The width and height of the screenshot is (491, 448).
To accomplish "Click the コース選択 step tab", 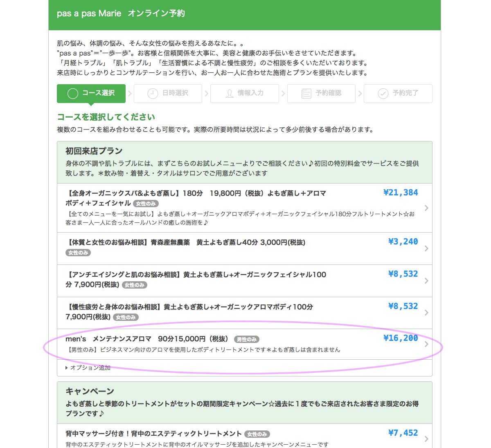I will [91, 93].
